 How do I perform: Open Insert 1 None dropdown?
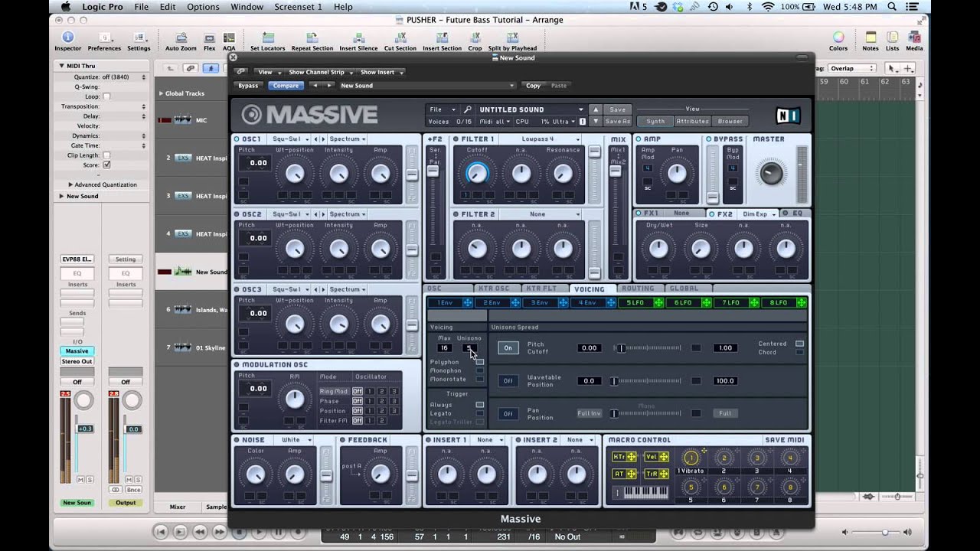point(490,440)
